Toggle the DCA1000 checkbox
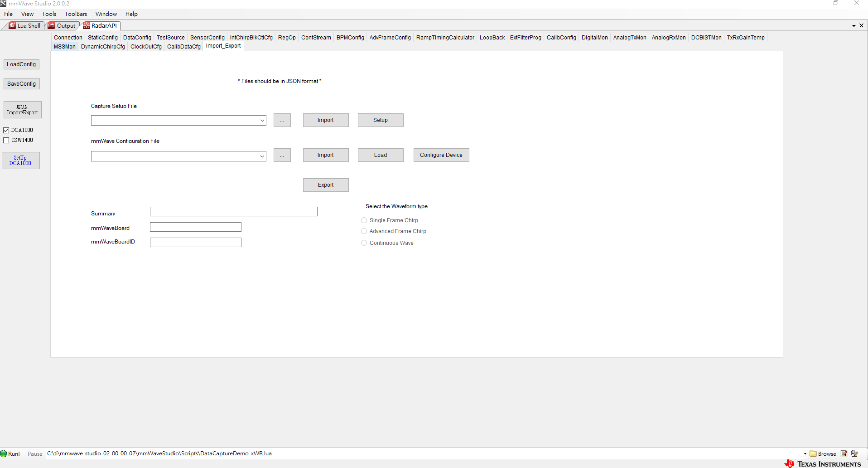The height and width of the screenshot is (468, 868). pos(6,130)
